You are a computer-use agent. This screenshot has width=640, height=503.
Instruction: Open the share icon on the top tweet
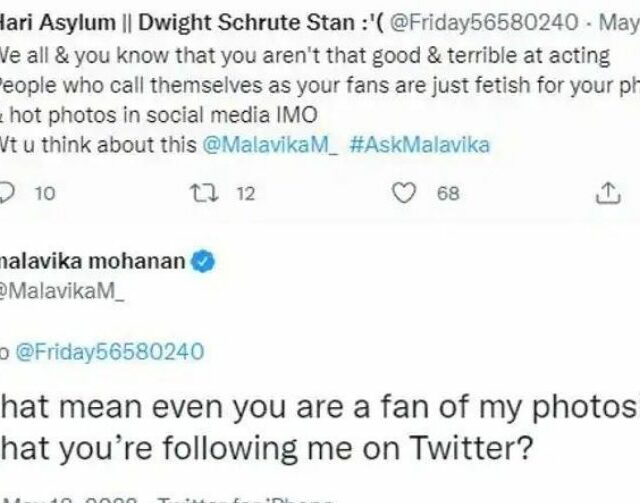pos(607,193)
